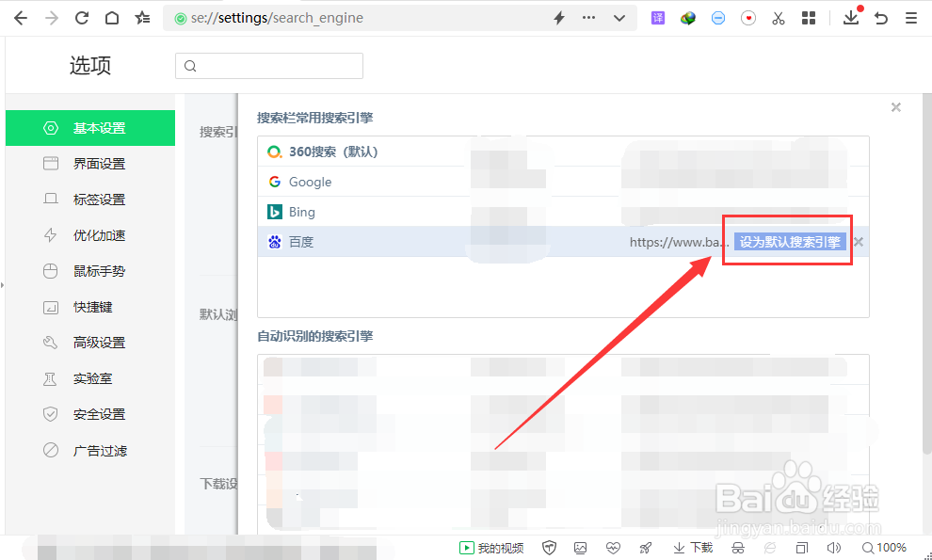Click the green globe extension icon
Viewport: 932px width, 560px height.
[x=688, y=18]
